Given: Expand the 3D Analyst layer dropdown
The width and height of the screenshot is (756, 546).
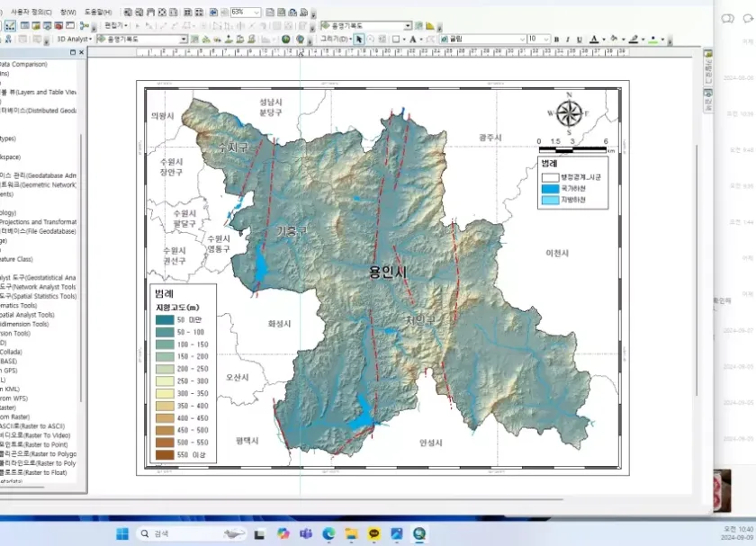Looking at the screenshot, I should 184,40.
